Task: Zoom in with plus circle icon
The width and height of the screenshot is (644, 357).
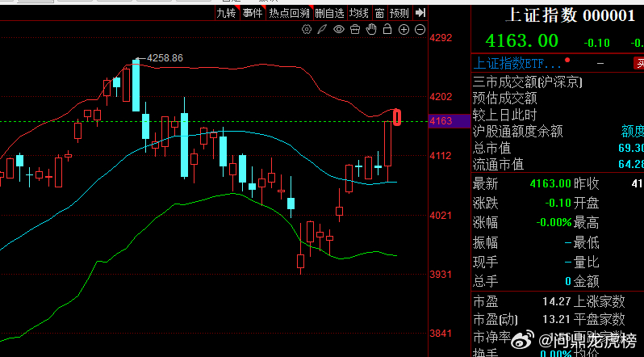Action: [404, 30]
